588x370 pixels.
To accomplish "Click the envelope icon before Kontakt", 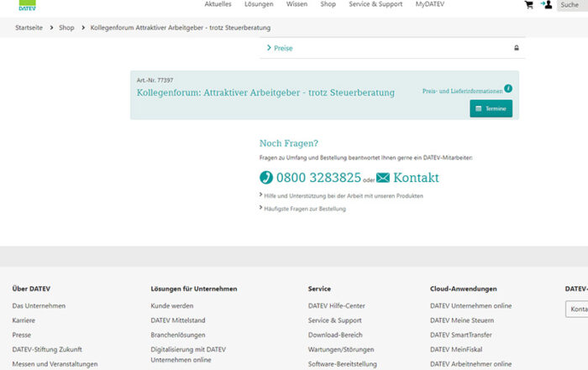I will click(x=383, y=178).
